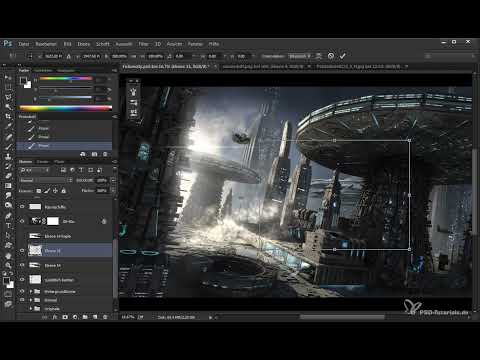This screenshot has height=360, width=480.
Task: Open the Interpolation dropdown
Action: pyautogui.click(x=300, y=56)
